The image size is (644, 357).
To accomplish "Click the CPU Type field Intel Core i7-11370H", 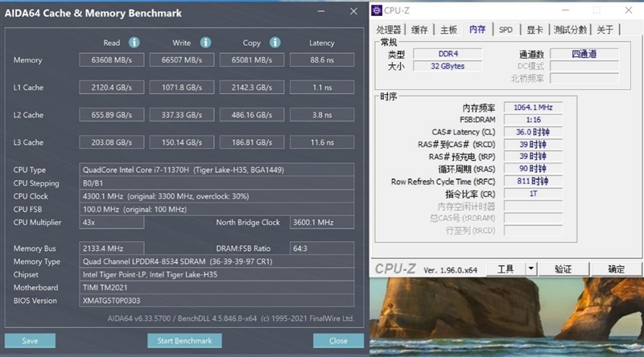I will coord(217,170).
